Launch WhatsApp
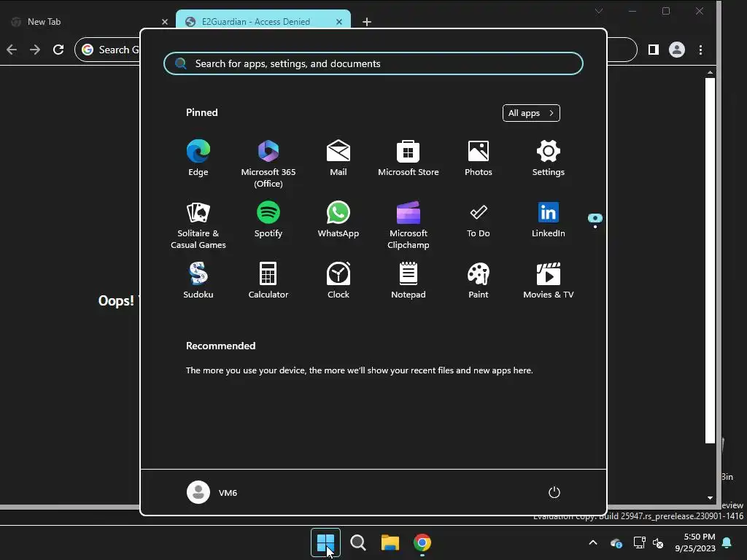The image size is (747, 560). pos(338,220)
